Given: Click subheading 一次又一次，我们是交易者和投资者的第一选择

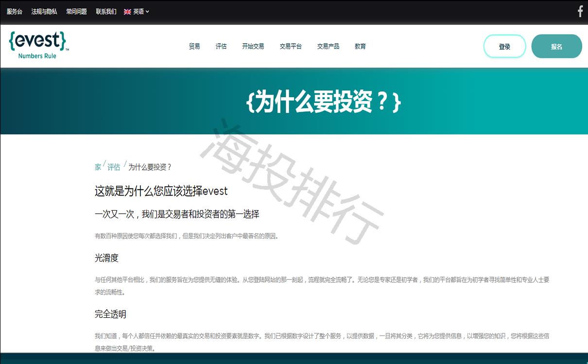Looking at the screenshot, I should tap(177, 214).
